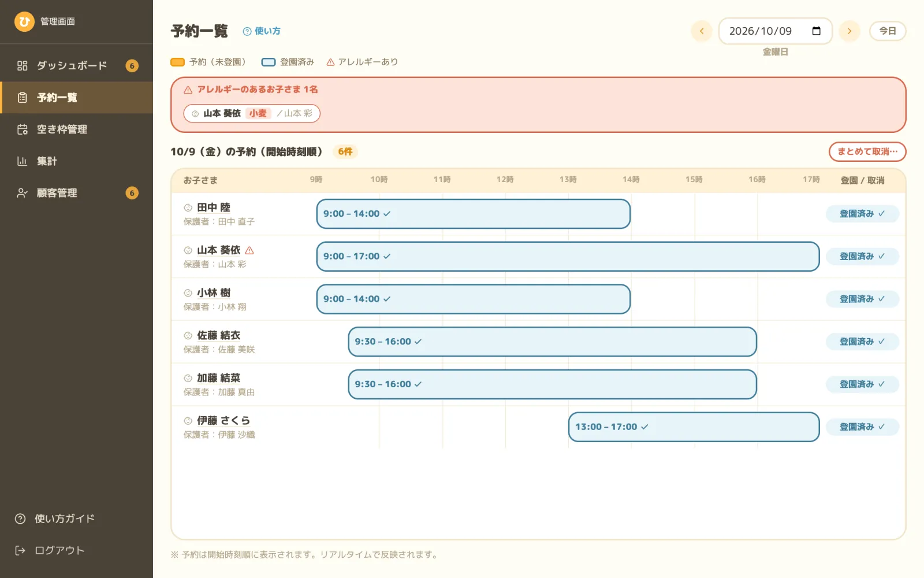
Task: Select 山本 葵依's 9:00–17:00 reservation bar
Action: tap(568, 257)
